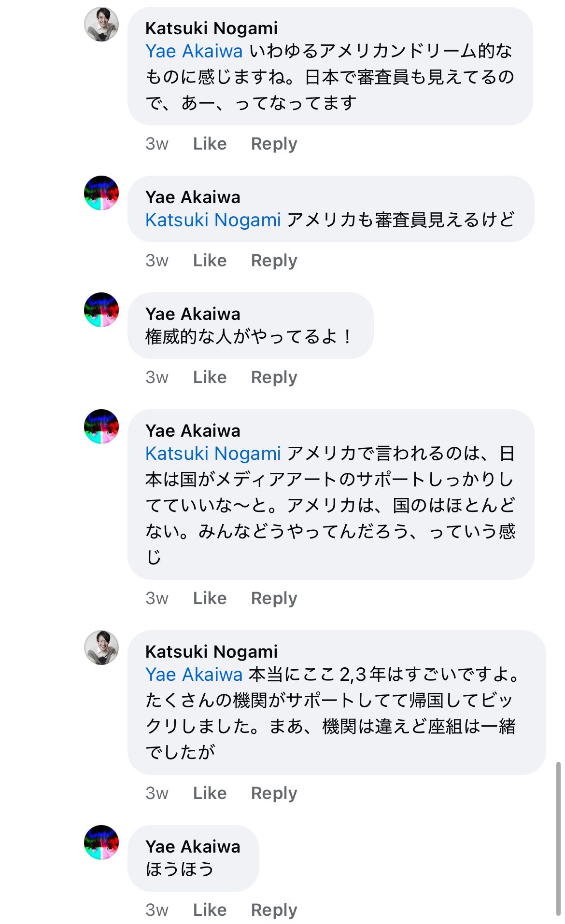565x924 pixels.
Task: Reply to the アメリカンドリーム comment
Action: [274, 144]
